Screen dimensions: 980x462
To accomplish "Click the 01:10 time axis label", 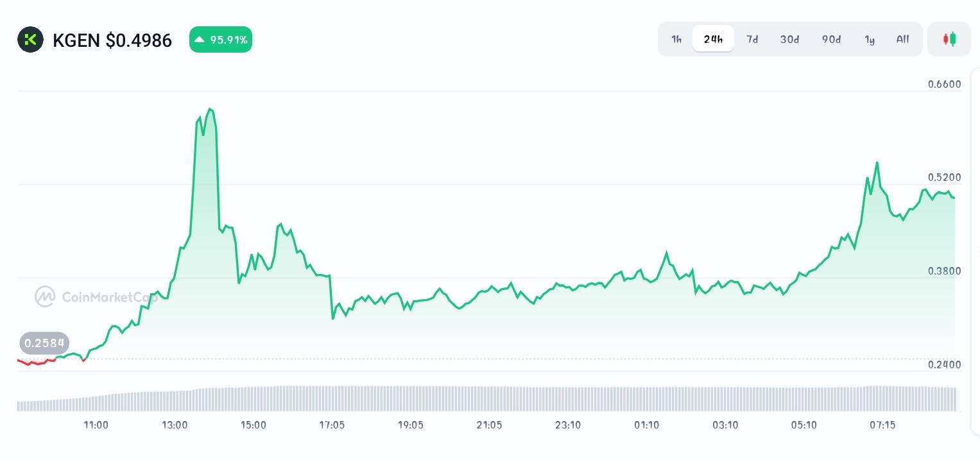I will pyautogui.click(x=646, y=425).
